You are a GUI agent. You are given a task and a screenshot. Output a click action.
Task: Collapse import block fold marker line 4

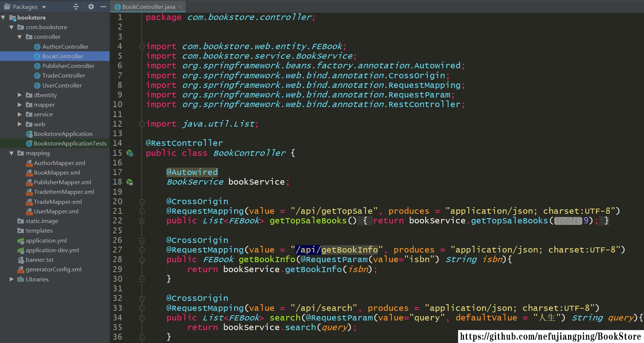click(x=142, y=47)
